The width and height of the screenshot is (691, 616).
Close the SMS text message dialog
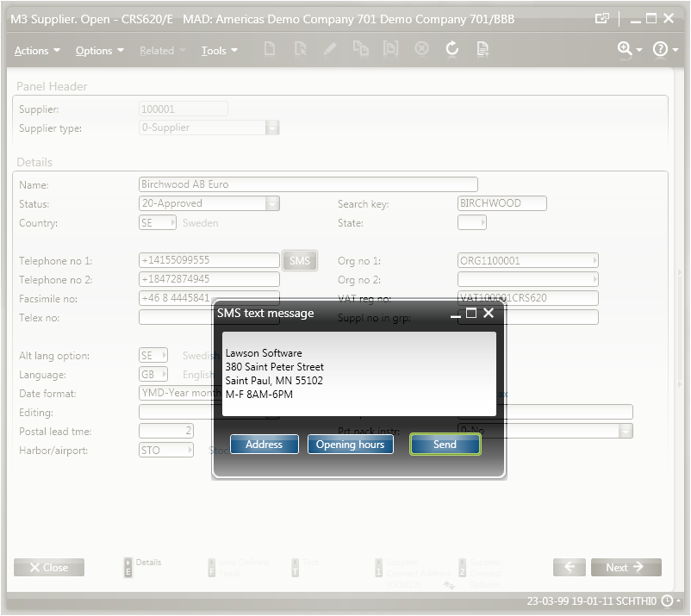(489, 314)
